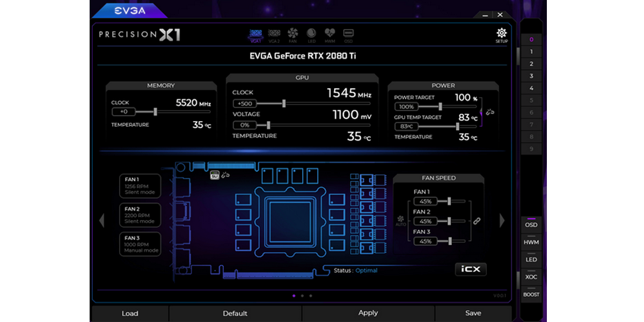Go to the first page indicator dot

coord(294,295)
